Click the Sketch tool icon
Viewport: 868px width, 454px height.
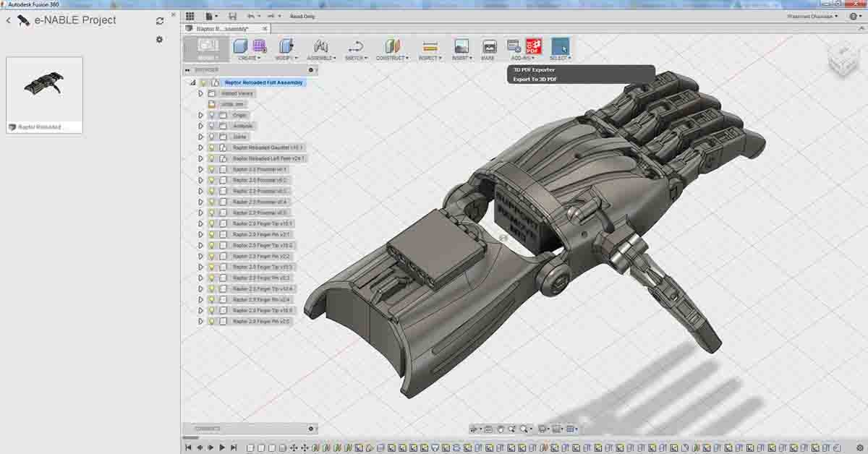pyautogui.click(x=357, y=45)
